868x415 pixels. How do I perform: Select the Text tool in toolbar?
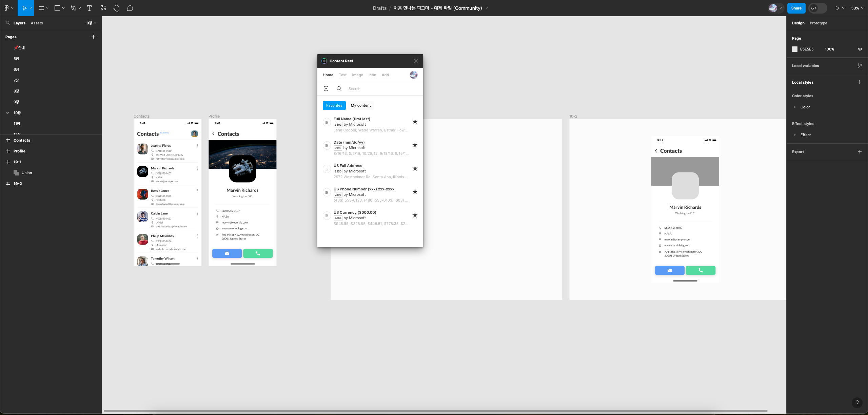click(90, 8)
